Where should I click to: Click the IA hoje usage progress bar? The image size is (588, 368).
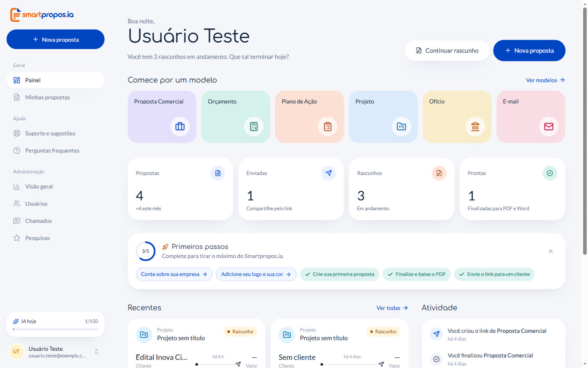[55, 329]
